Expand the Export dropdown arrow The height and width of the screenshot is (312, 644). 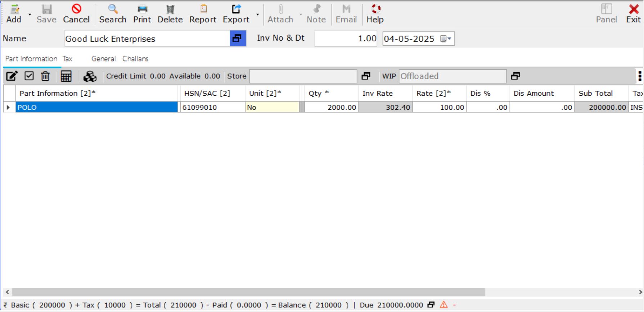coord(258,15)
